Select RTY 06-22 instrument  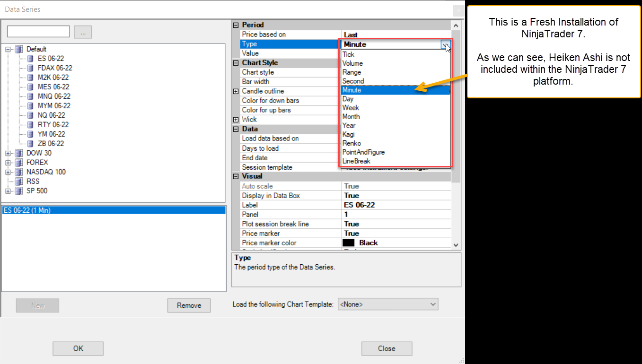tap(53, 125)
